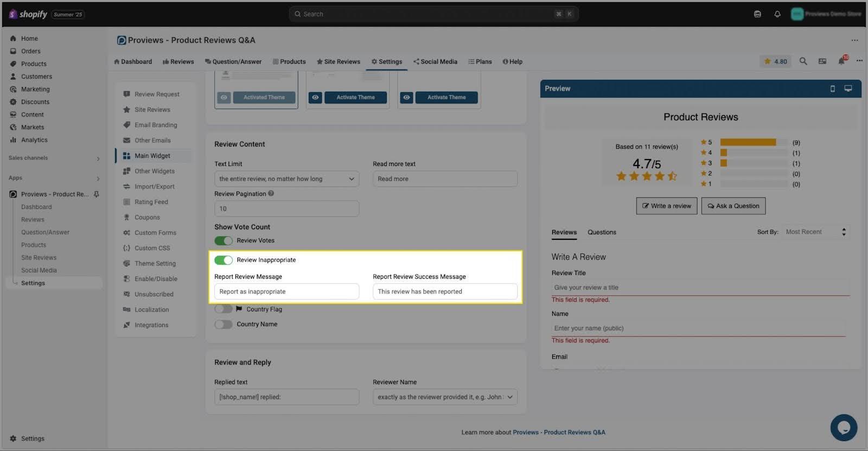
Task: Pin the Proviews app in sidebar
Action: coord(97,194)
